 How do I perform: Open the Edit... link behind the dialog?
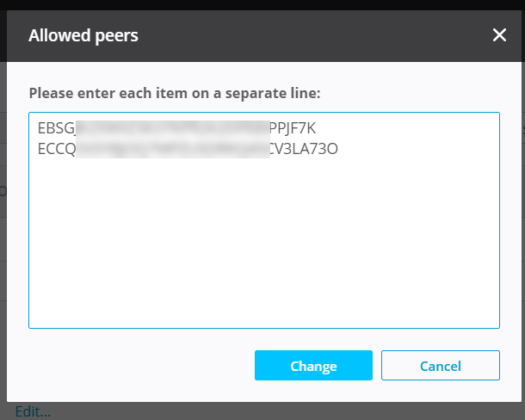(x=33, y=411)
